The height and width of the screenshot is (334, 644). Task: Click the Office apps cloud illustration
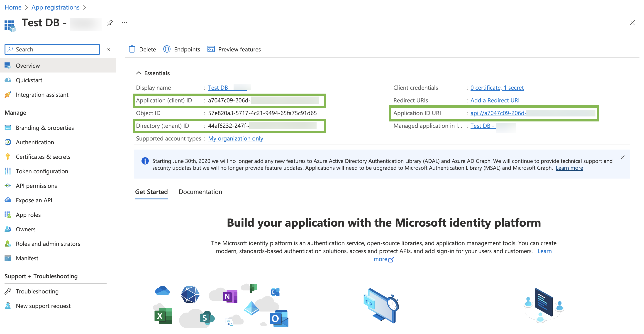tap(221, 305)
